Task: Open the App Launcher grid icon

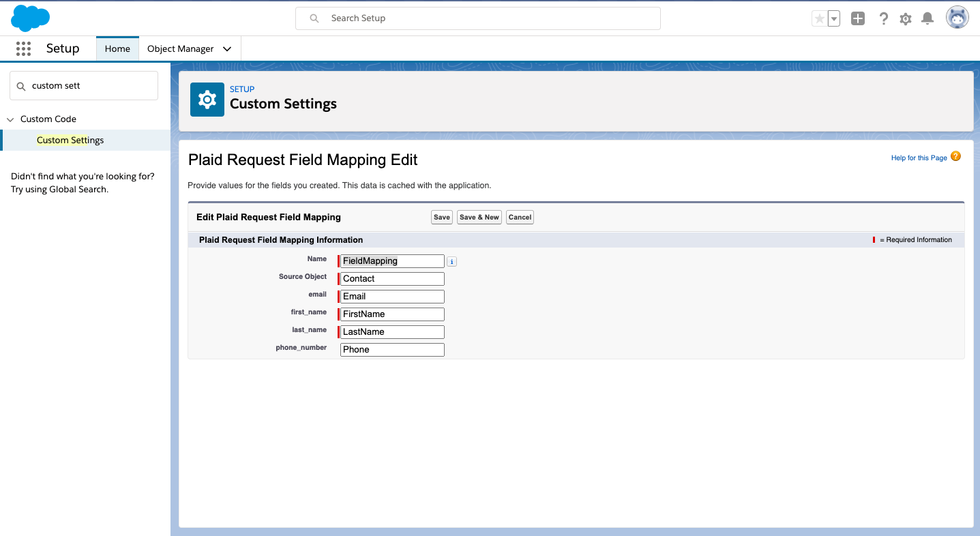Action: [23, 48]
